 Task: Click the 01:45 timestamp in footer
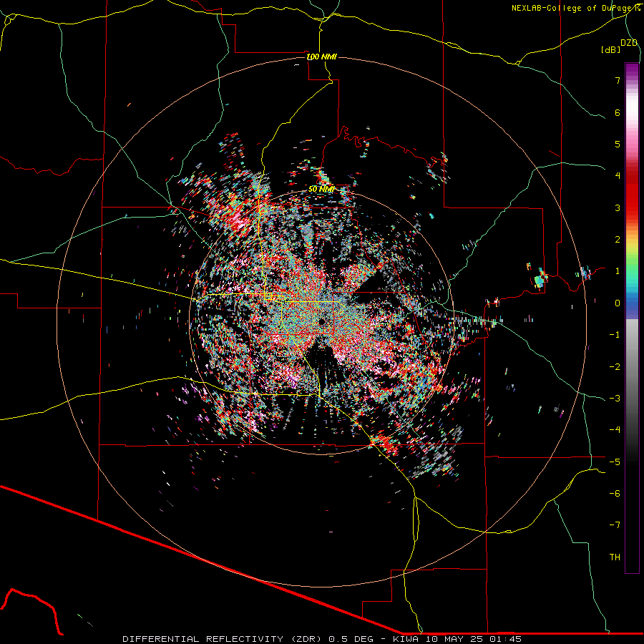505,639
